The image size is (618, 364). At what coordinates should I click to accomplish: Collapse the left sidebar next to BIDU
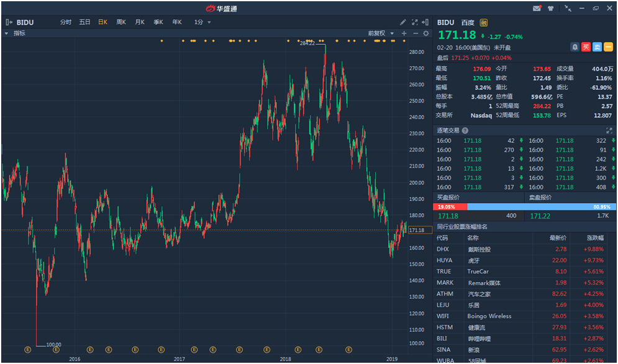coord(7,22)
